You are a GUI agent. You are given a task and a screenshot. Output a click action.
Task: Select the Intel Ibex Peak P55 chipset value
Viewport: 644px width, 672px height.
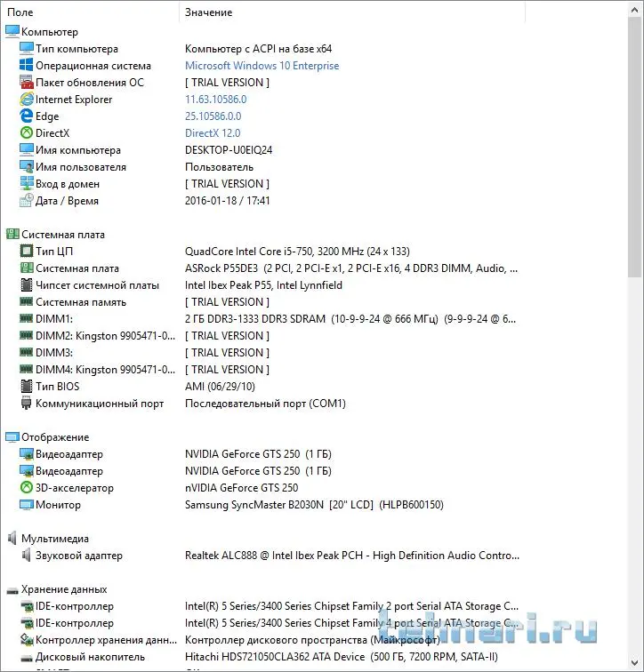tap(263, 285)
